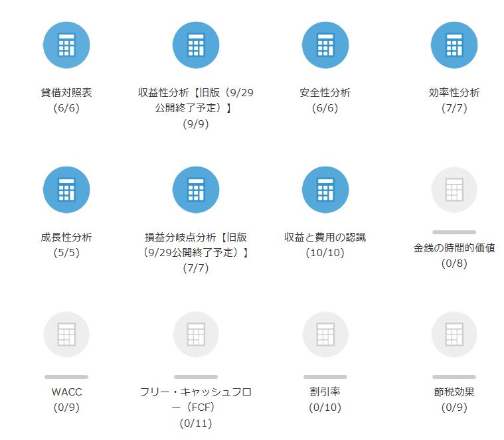
Task: Click progress bar above フリー・キャッシュフロー
Action: pos(196,377)
